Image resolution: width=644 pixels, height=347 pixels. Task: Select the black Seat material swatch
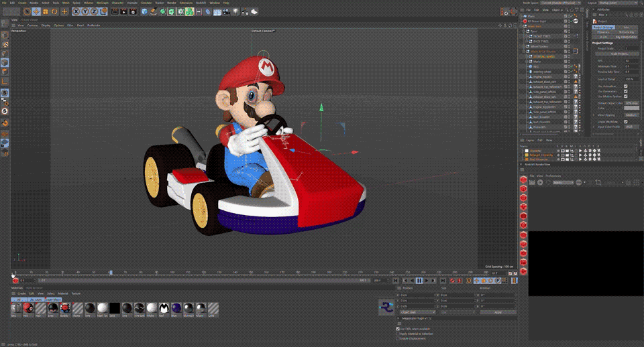[x=115, y=308]
